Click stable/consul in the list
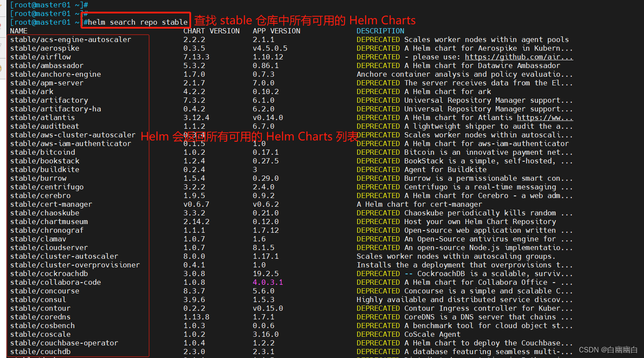The width and height of the screenshot is (644, 358). click(x=38, y=299)
